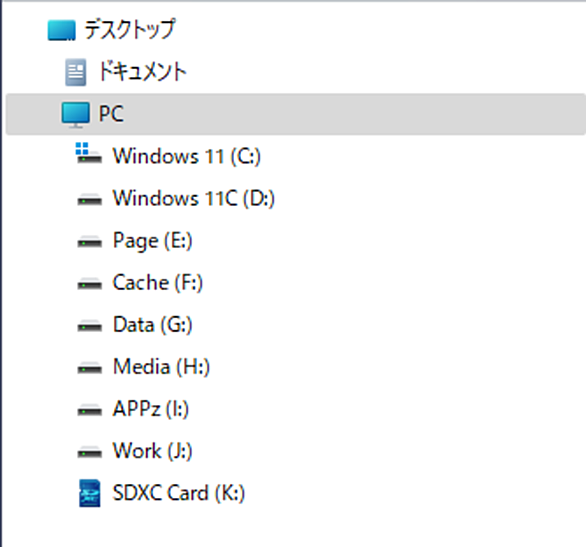Open SDXC Card (K:) label
586x547 pixels.
click(x=179, y=493)
